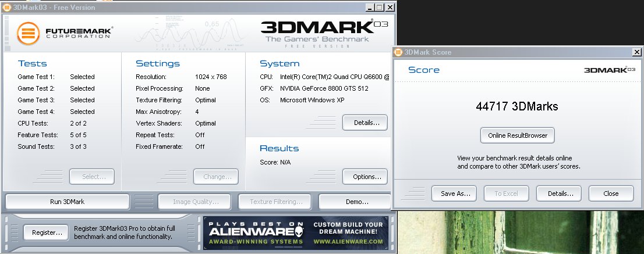
Task: Click Save As in score dialog
Action: [x=454, y=194]
